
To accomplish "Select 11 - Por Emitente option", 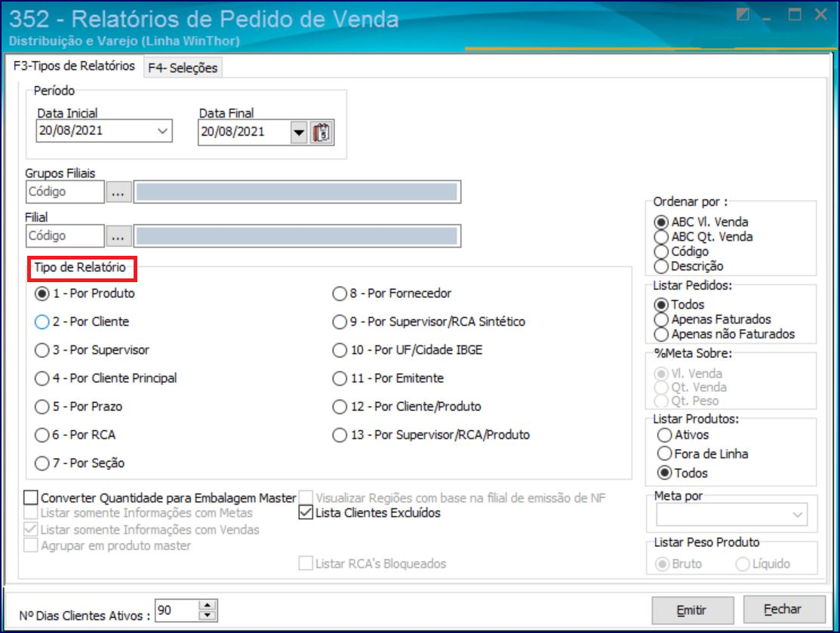I will point(389,379).
